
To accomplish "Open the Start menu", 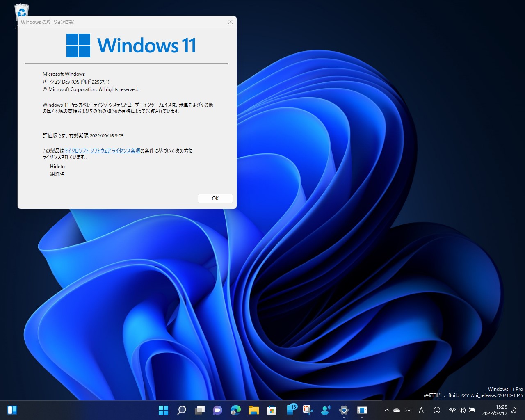I will pos(163,410).
